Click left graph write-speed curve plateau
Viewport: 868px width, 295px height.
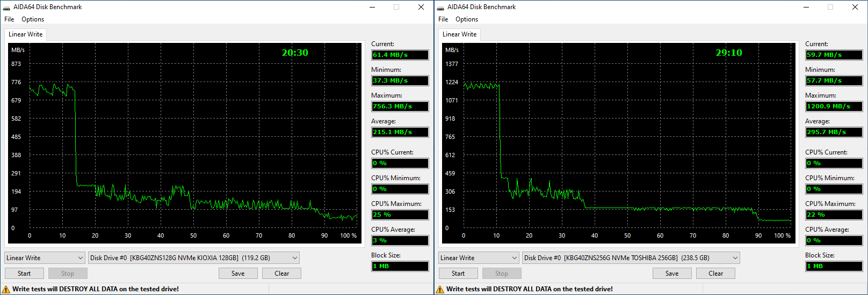(52, 90)
